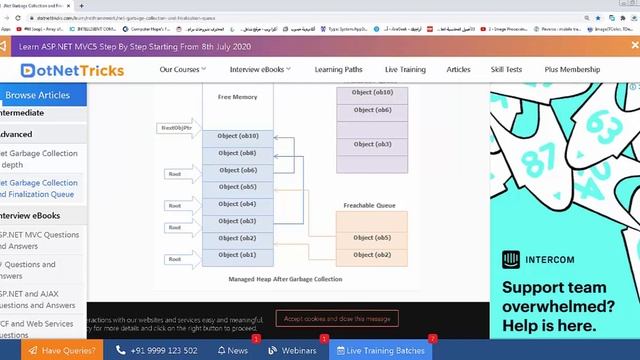Open the Computer Hope's bookmark
The height and width of the screenshot is (360, 640).
click(147, 29)
